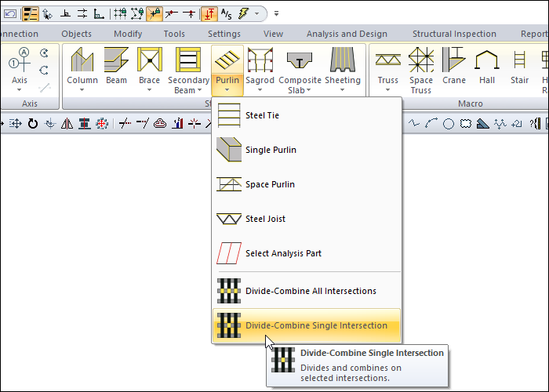Open the Modify ribbon tab
The image size is (549, 392).
[x=128, y=34]
